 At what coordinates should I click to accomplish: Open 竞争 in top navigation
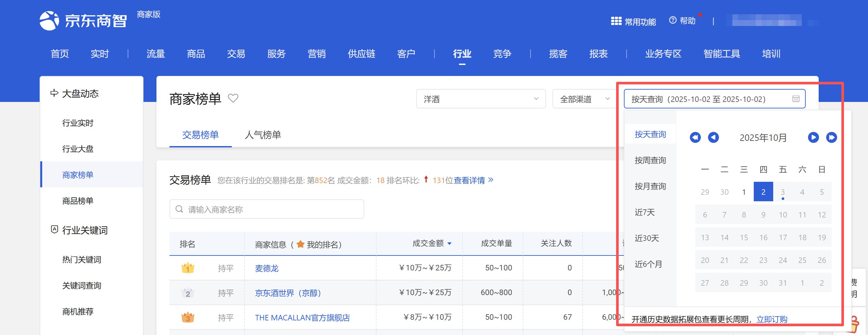[x=502, y=54]
